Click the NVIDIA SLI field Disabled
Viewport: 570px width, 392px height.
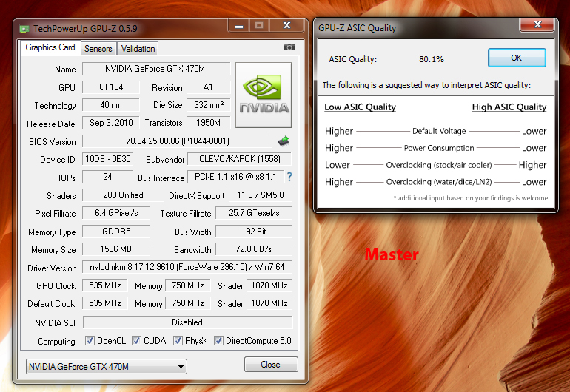coord(187,322)
